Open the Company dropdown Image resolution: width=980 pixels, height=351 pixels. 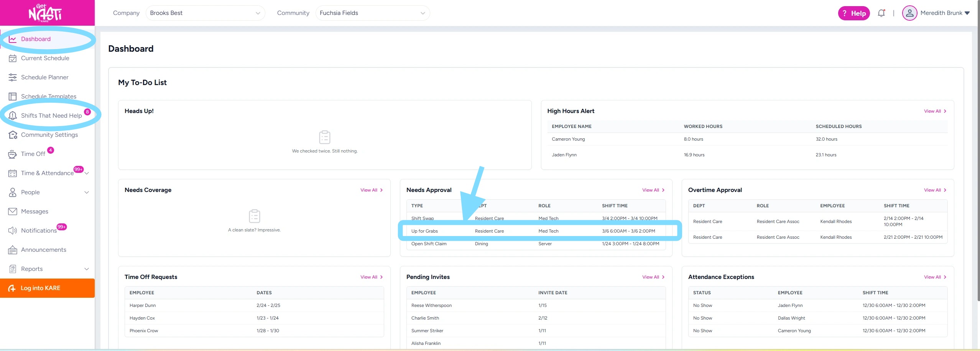(205, 13)
